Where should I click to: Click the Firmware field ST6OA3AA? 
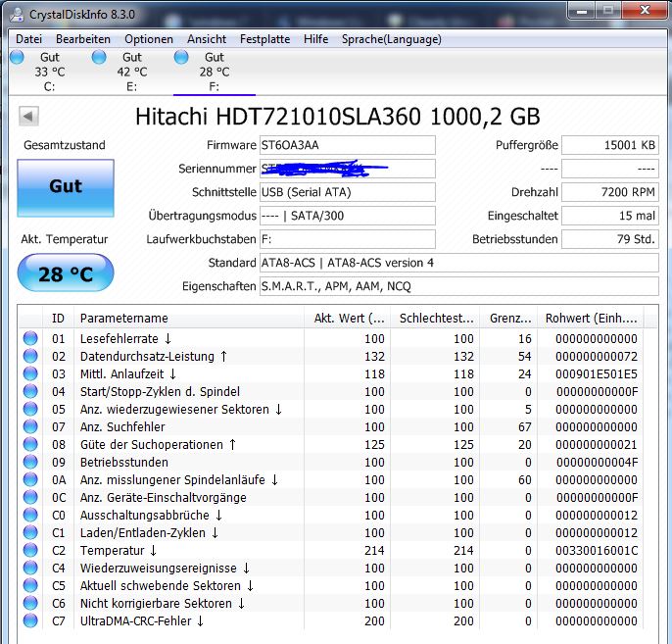347,145
